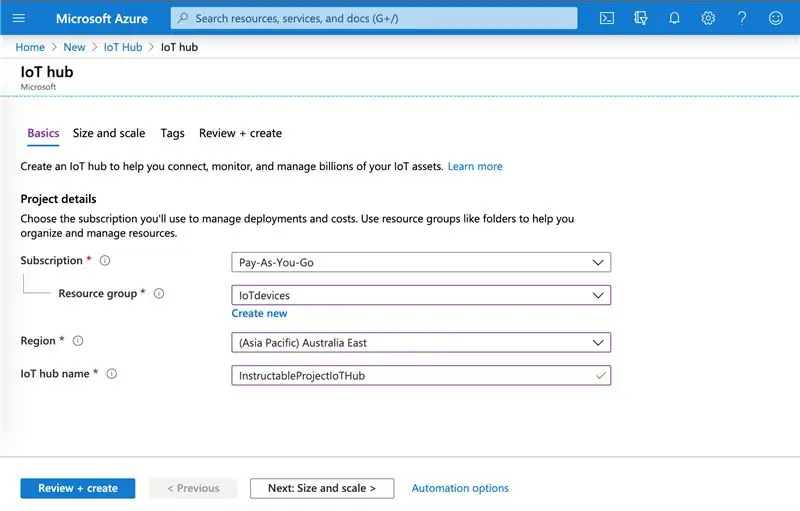
Task: Open the help question mark menu
Action: coord(742,18)
